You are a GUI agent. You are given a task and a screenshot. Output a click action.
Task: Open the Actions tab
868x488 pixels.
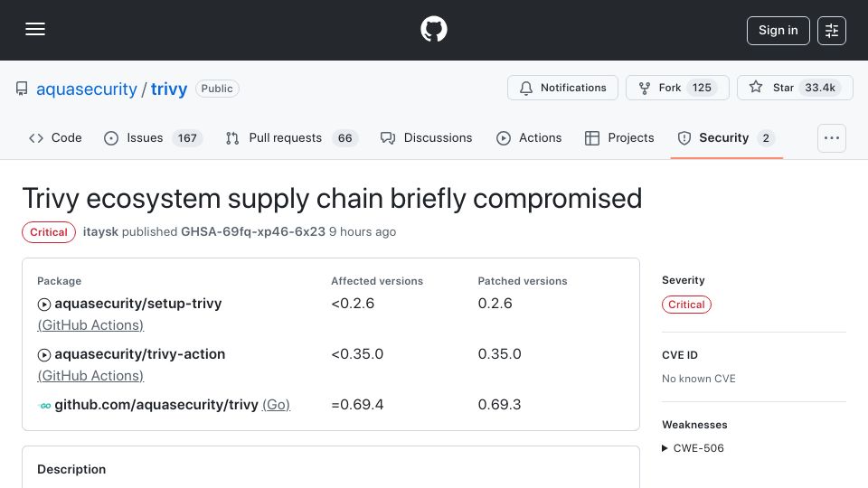pyautogui.click(x=529, y=137)
